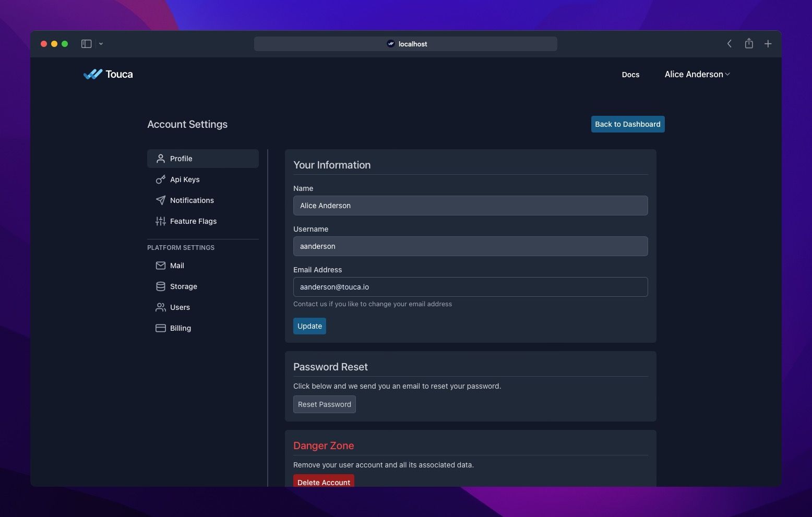
Task: Open a new browser tab with plus
Action: click(x=768, y=44)
